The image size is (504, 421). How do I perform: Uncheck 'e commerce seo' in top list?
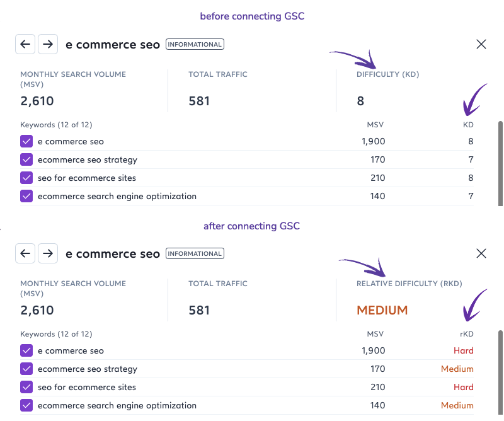[26, 141]
